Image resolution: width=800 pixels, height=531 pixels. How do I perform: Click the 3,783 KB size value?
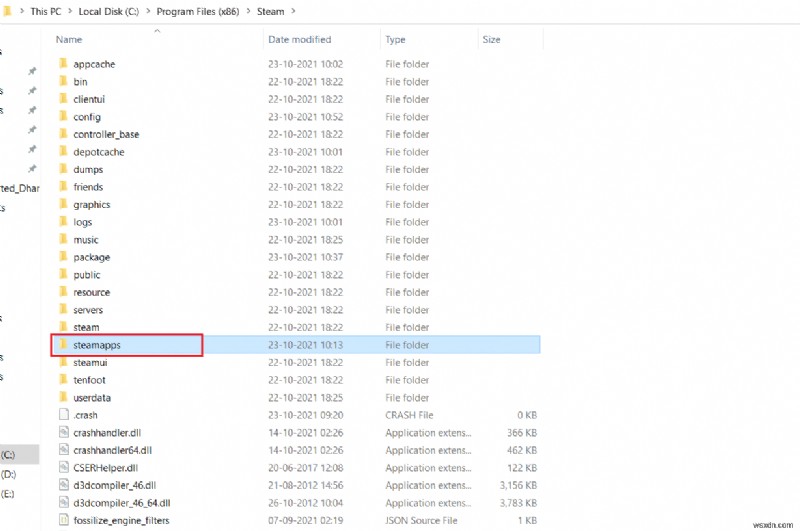tap(518, 503)
